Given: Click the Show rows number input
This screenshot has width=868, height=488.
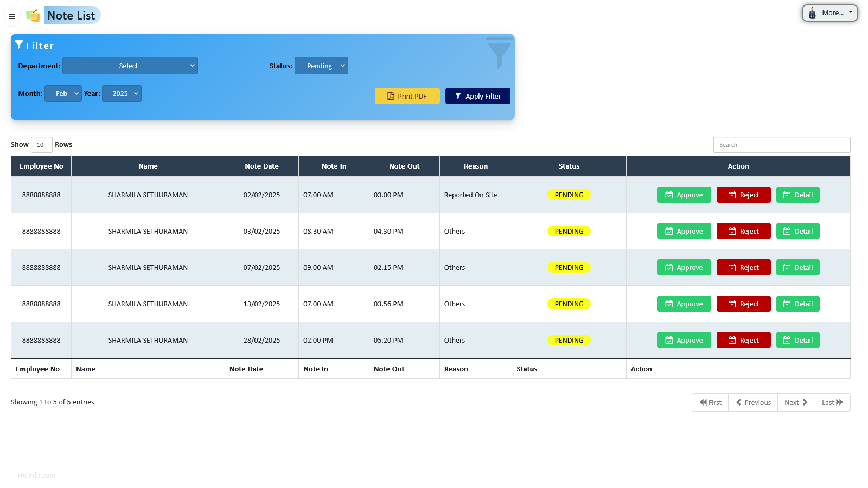Looking at the screenshot, I should click(x=41, y=145).
